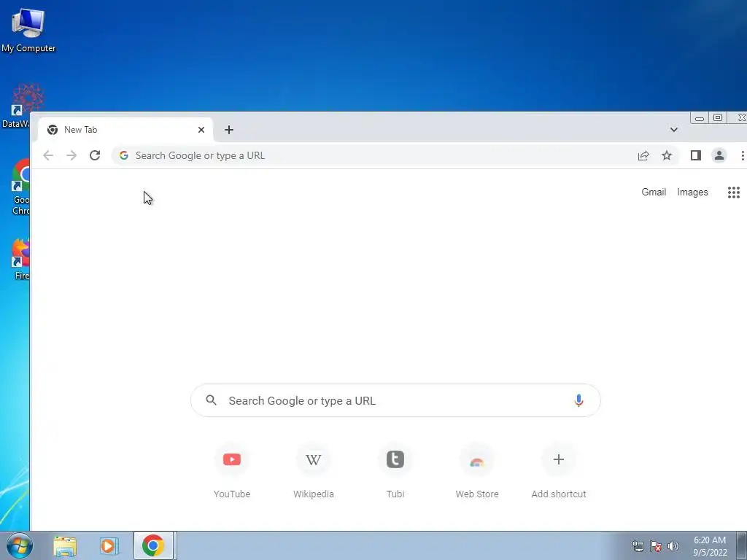Open the Firefox desktop shortcut

[x=20, y=259]
